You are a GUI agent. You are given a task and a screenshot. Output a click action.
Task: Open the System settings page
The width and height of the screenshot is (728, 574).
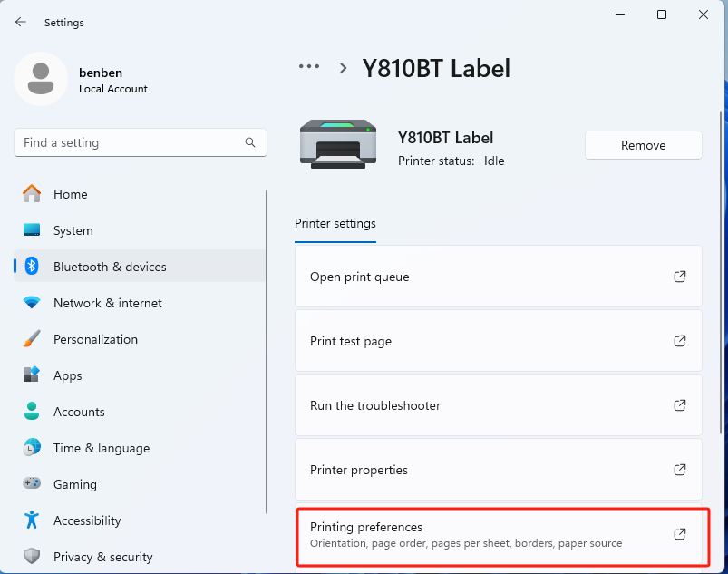[140, 230]
